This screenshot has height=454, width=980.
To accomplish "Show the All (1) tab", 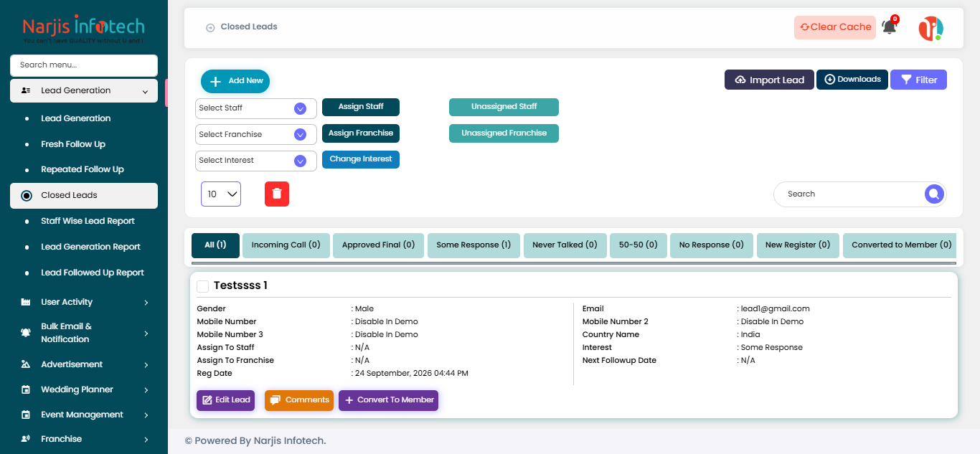I will pyautogui.click(x=215, y=245).
